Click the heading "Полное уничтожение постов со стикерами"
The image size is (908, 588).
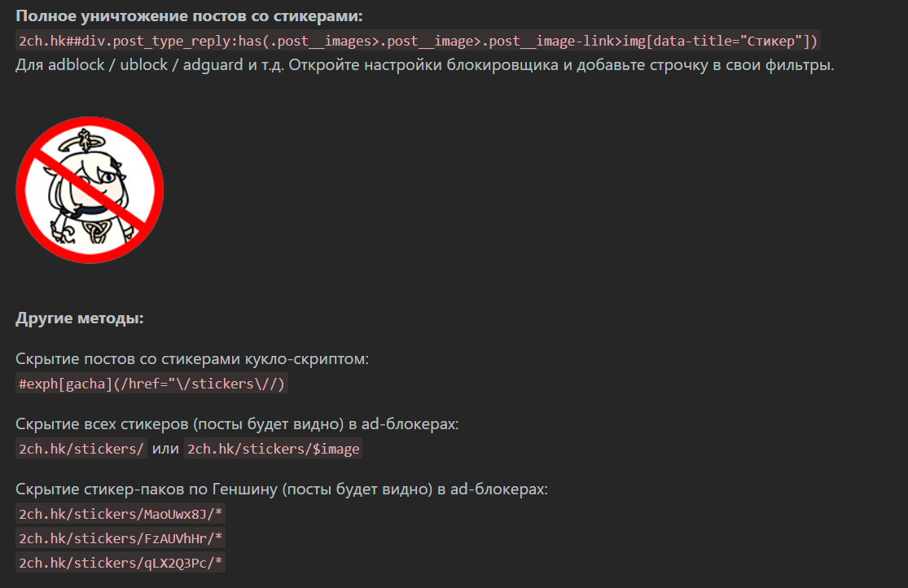click(189, 16)
